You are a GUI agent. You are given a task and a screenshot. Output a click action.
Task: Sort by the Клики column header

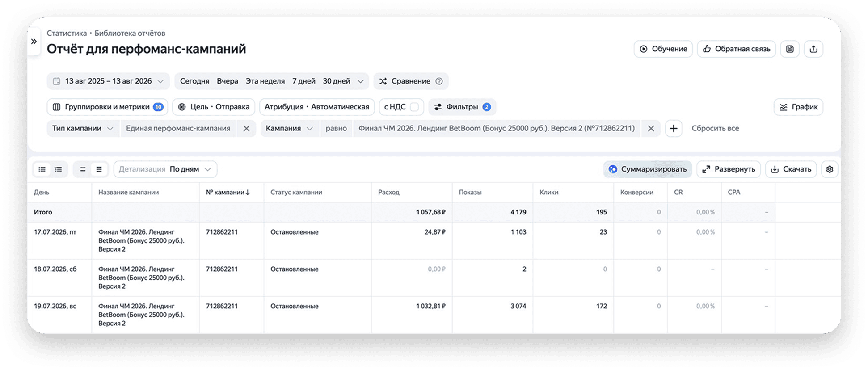click(x=549, y=193)
